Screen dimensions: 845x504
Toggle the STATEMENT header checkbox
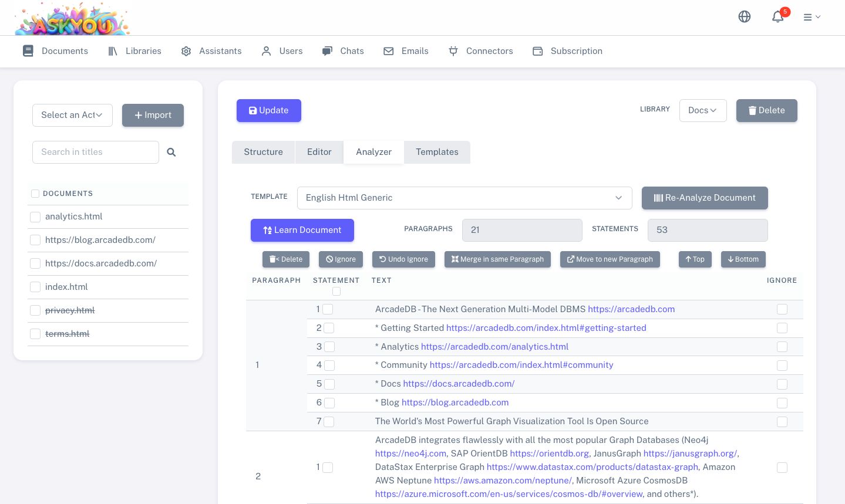pyautogui.click(x=336, y=292)
